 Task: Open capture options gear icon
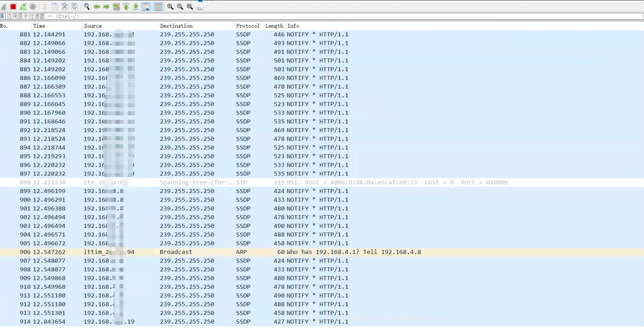(x=33, y=7)
